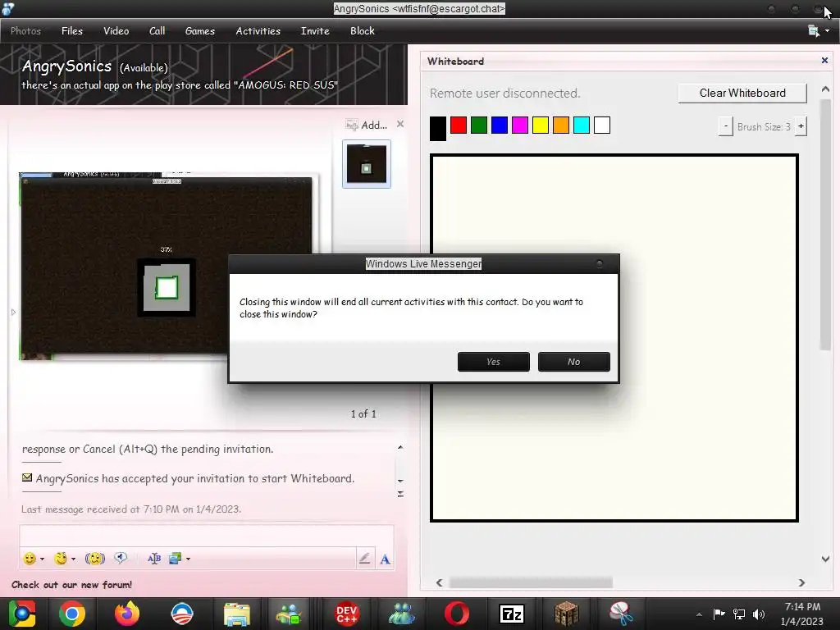Image resolution: width=840 pixels, height=630 pixels.
Task: Choose the cyan color swatch
Action: (x=582, y=126)
